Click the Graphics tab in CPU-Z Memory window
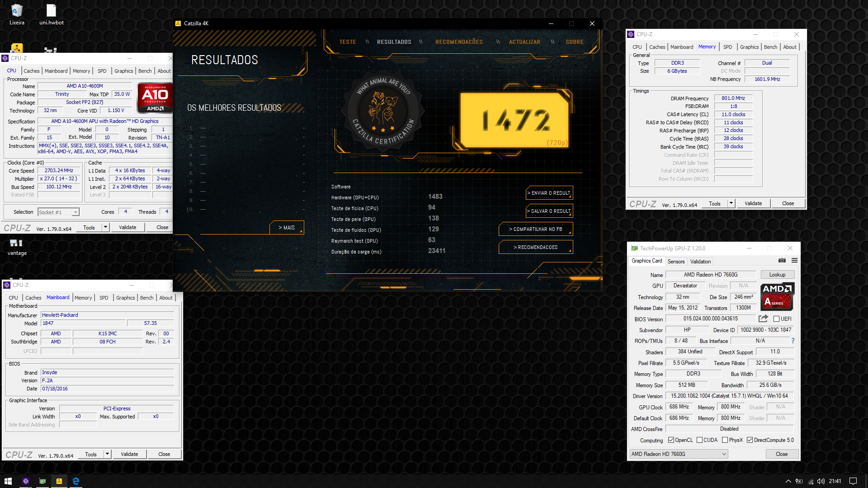The image size is (868, 488). [749, 47]
